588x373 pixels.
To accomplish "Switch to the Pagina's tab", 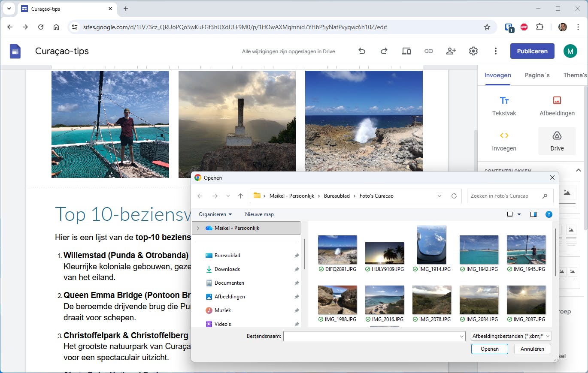I will click(537, 75).
